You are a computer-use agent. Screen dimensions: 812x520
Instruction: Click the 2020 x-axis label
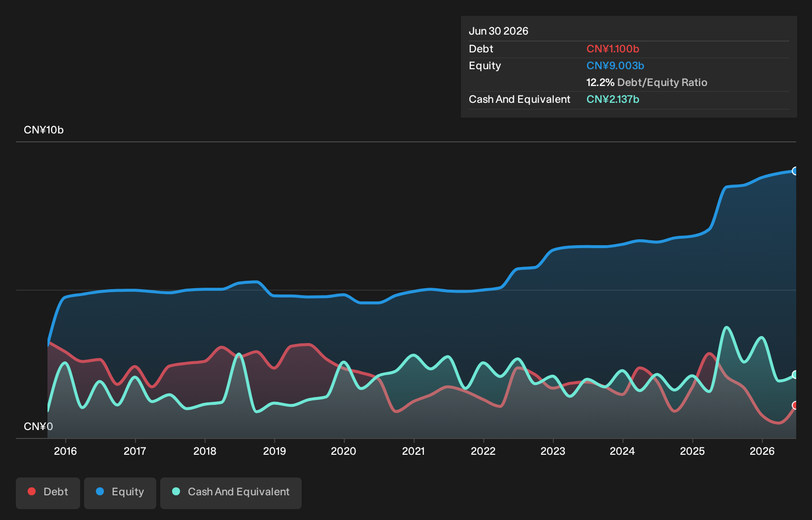tap(344, 451)
